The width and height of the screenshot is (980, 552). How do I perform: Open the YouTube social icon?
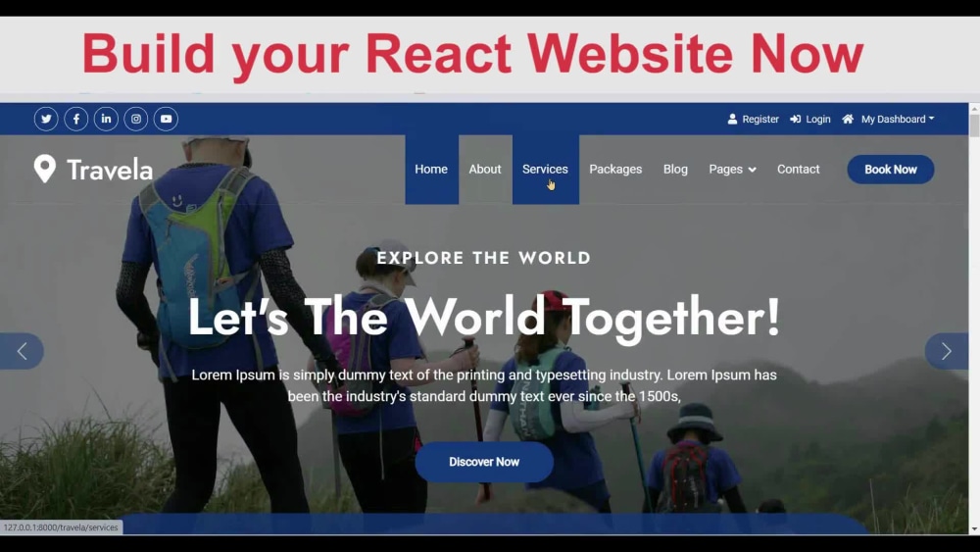click(x=167, y=119)
